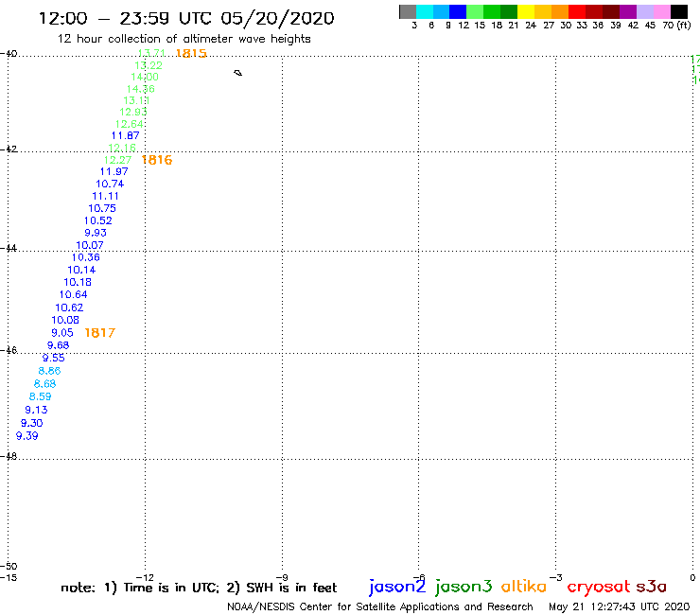This screenshot has height=615, width=700.
Task: Click the pure blue swatch in the color legend
Action: pyautogui.click(x=458, y=11)
